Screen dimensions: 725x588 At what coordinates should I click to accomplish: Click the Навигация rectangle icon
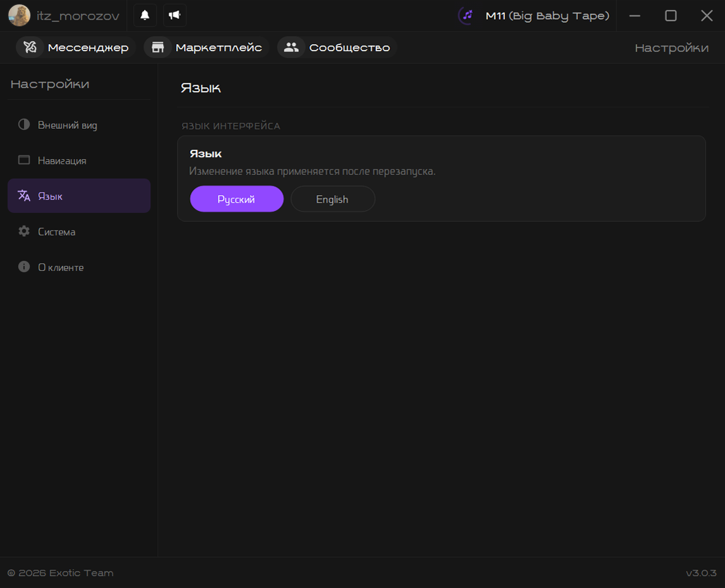pos(24,160)
